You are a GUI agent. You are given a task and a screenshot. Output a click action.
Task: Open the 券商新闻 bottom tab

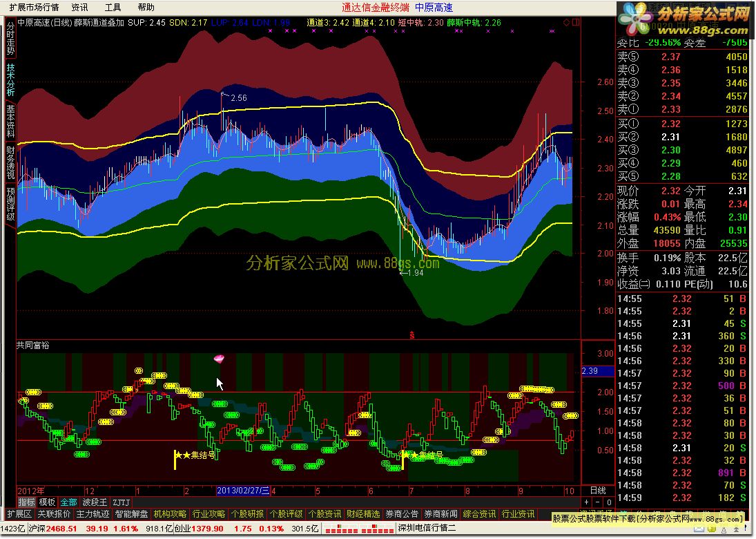(440, 514)
